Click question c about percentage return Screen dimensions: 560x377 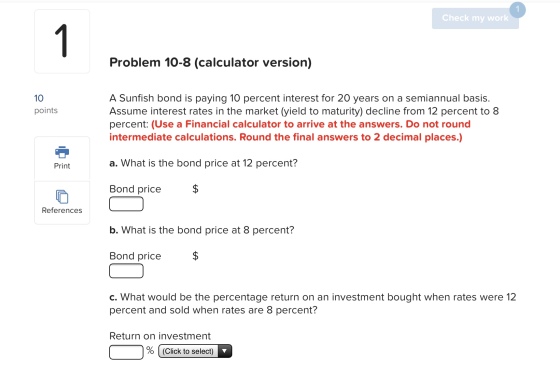313,303
